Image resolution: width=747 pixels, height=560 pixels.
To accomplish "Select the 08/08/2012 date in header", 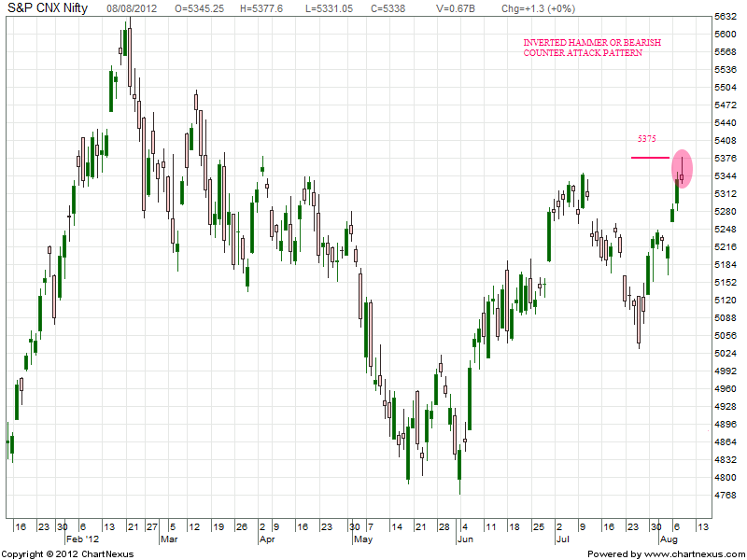I will [x=132, y=8].
